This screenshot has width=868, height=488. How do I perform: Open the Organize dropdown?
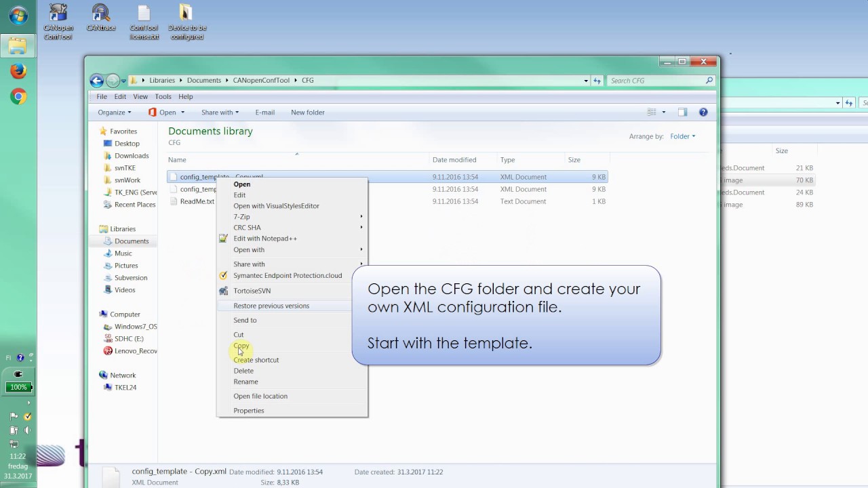[114, 113]
